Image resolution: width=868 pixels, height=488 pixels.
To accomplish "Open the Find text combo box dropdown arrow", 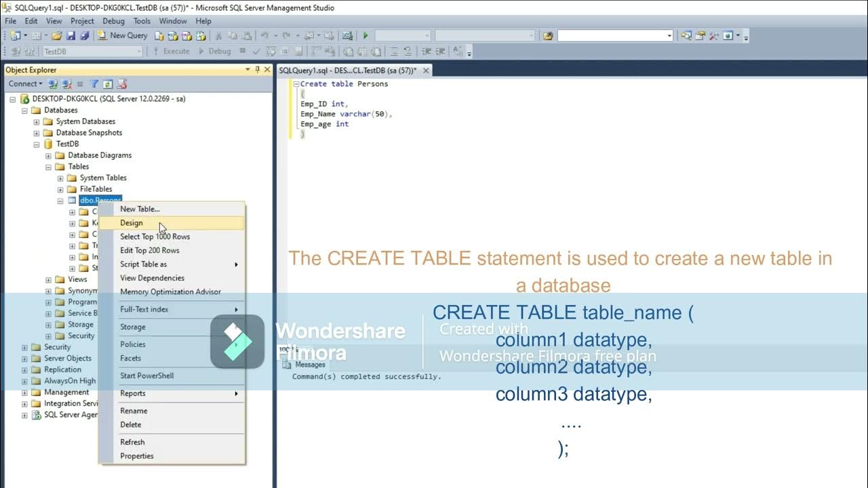I will [669, 35].
